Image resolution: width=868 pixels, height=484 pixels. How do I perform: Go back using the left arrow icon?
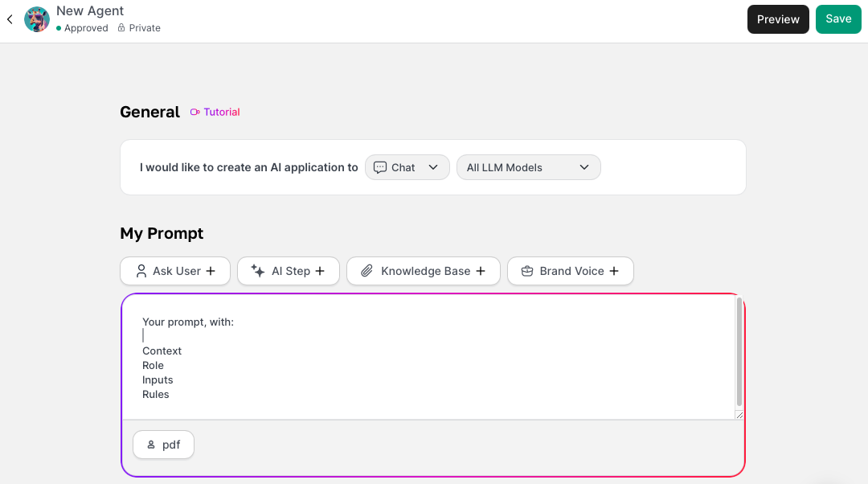point(10,19)
